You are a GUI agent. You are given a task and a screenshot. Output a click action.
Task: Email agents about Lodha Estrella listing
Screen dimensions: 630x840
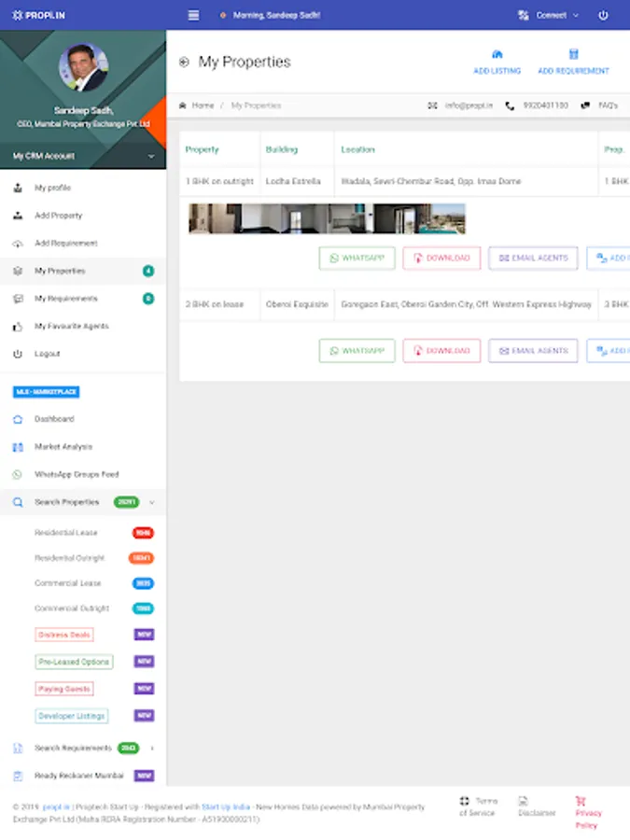[533, 259]
